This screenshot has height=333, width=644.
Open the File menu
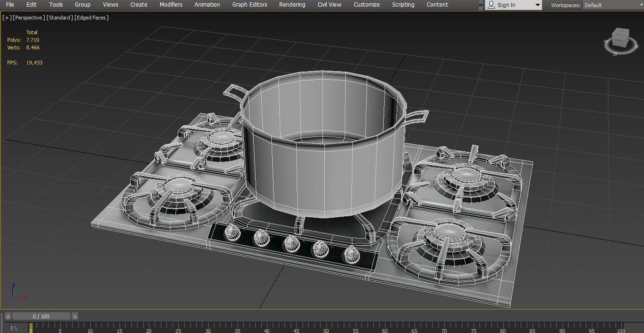[10, 4]
